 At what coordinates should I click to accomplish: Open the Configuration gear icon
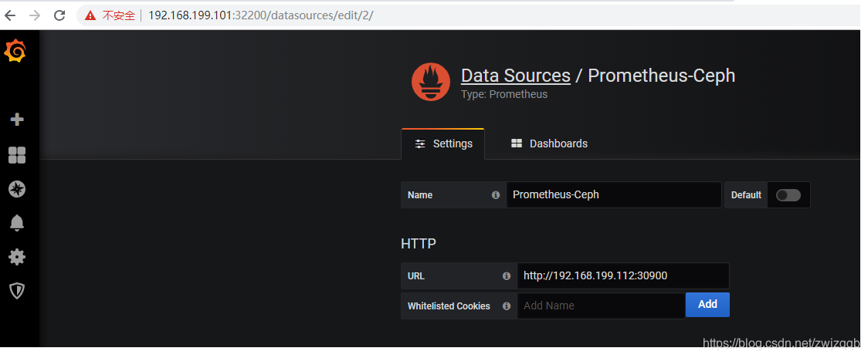click(16, 257)
